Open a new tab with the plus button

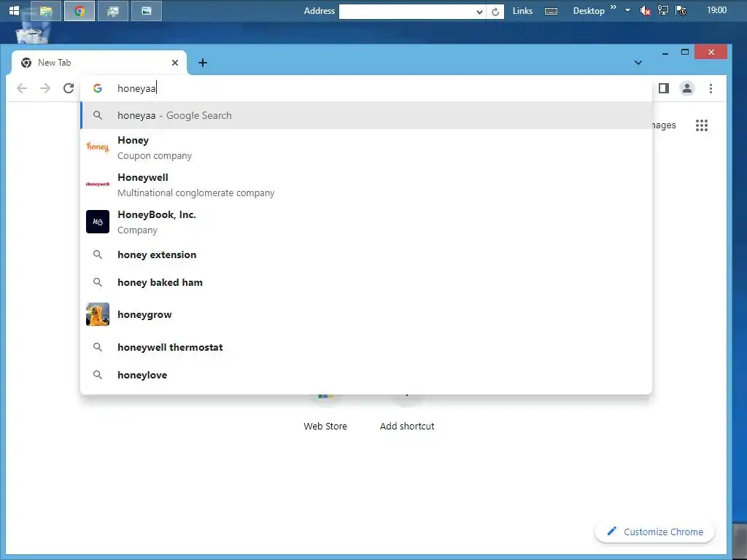coord(203,63)
